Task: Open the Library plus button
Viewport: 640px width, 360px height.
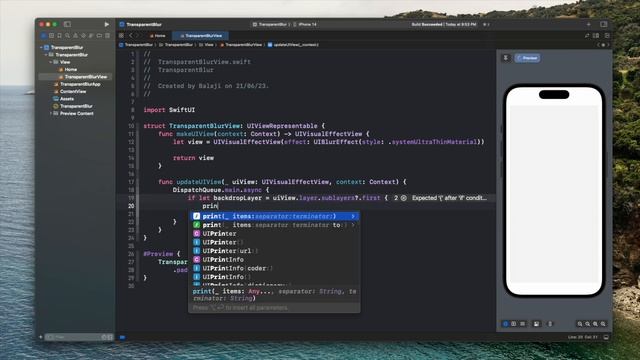Action: tap(589, 24)
